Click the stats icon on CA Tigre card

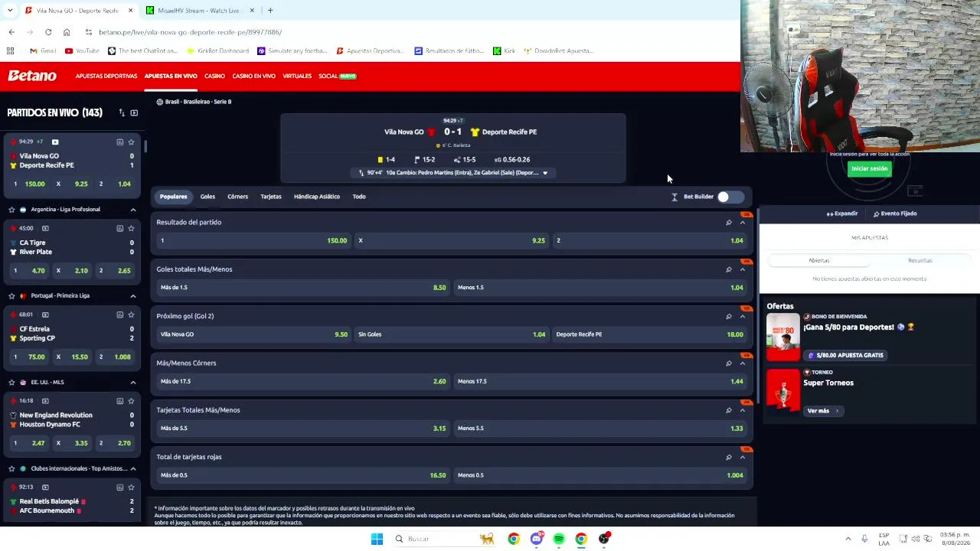click(120, 228)
